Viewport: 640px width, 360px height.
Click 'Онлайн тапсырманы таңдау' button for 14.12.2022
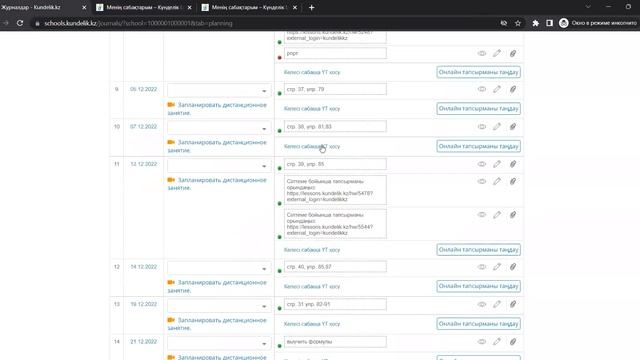pyautogui.click(x=478, y=286)
